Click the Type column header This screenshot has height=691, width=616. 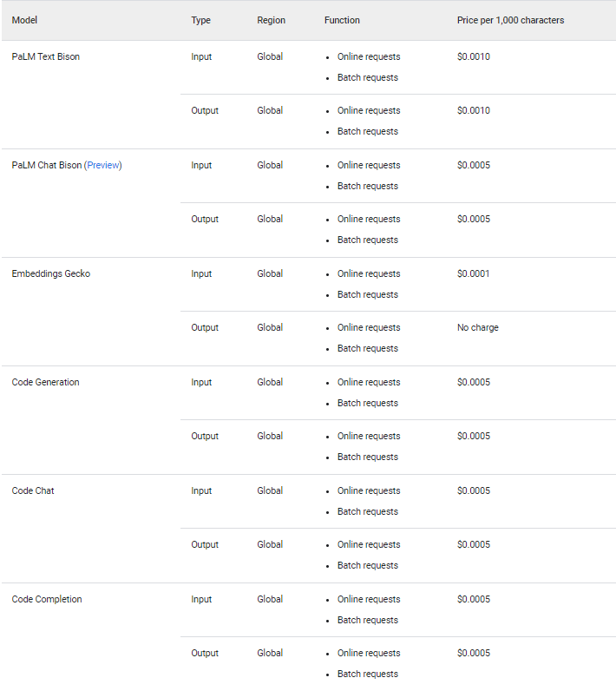point(200,20)
